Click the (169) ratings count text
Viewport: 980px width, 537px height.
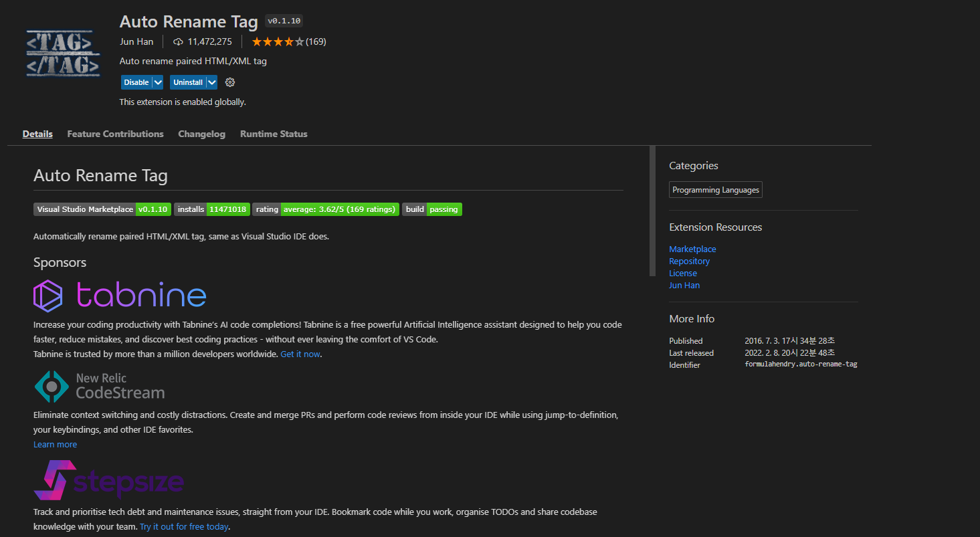coord(316,41)
